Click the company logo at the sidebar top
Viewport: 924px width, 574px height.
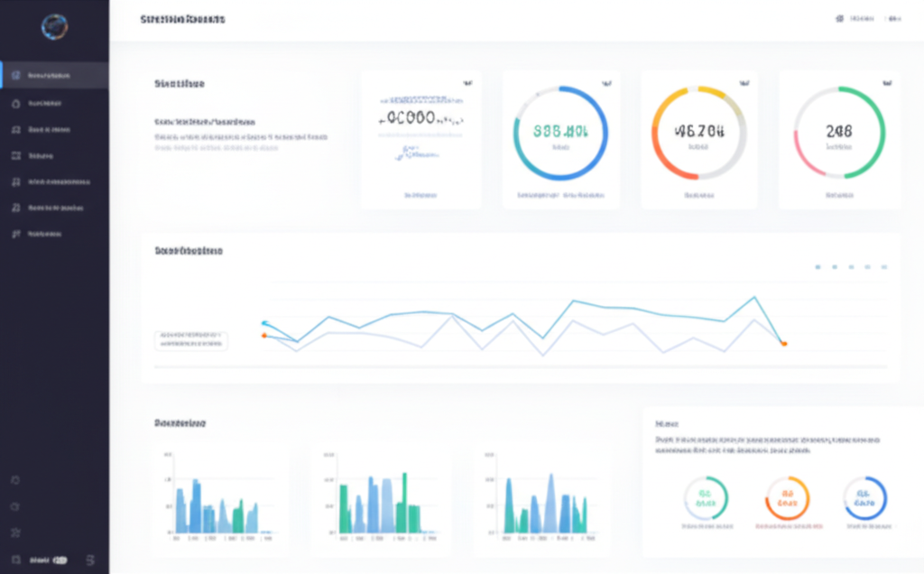pos(55,28)
